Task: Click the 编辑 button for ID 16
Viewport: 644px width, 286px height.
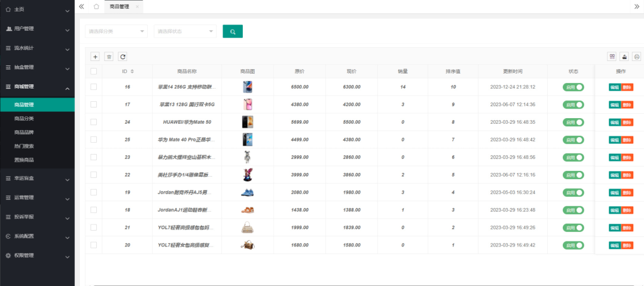Action: point(615,87)
